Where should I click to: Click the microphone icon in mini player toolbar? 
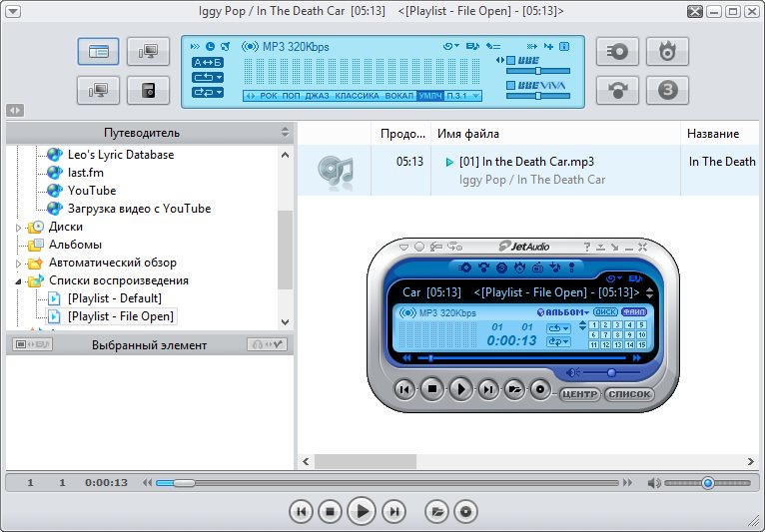[x=572, y=267]
